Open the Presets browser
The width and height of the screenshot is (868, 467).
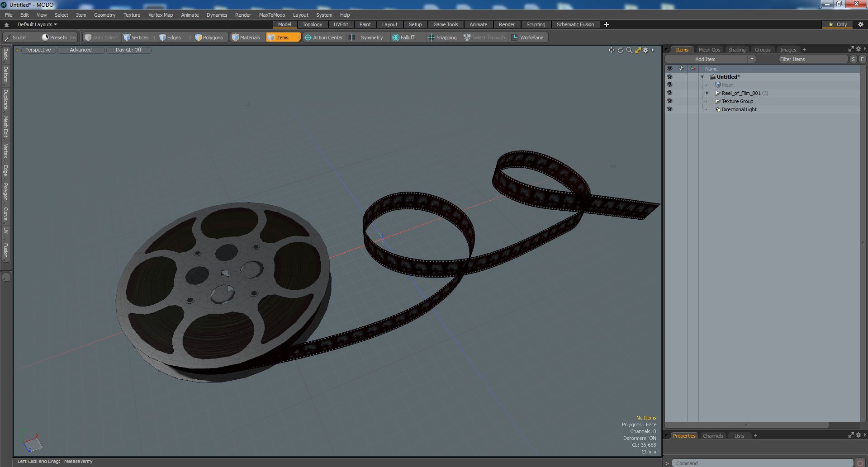(x=58, y=38)
